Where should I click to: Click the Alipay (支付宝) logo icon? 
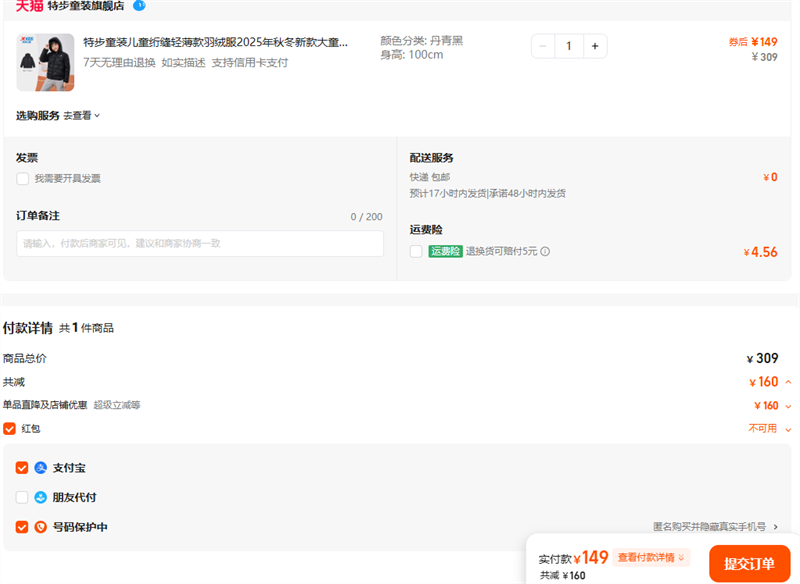tap(41, 467)
